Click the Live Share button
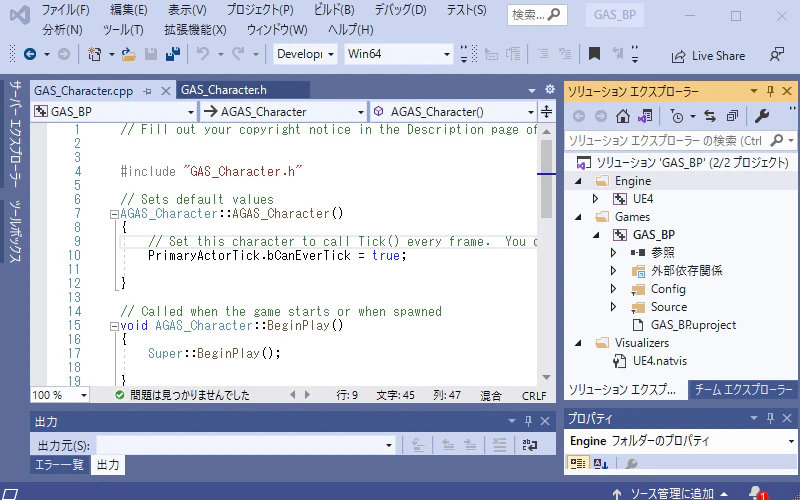This screenshot has width=800, height=500. click(x=708, y=56)
